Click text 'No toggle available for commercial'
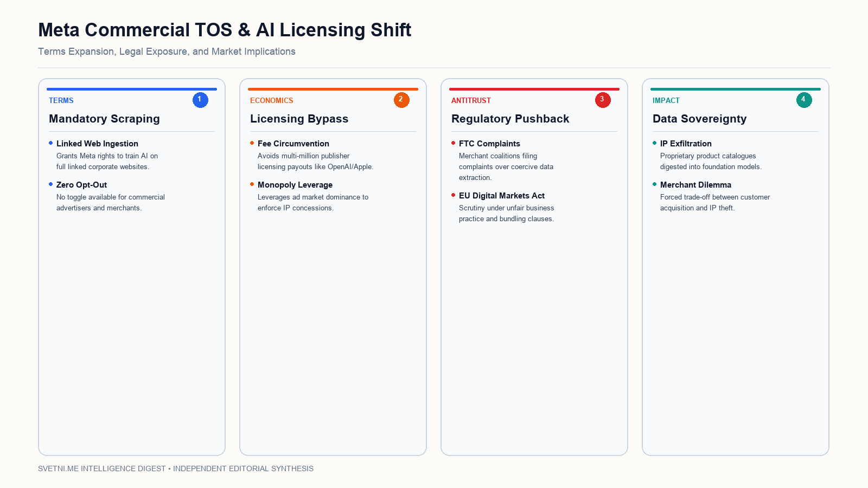 [x=111, y=197]
